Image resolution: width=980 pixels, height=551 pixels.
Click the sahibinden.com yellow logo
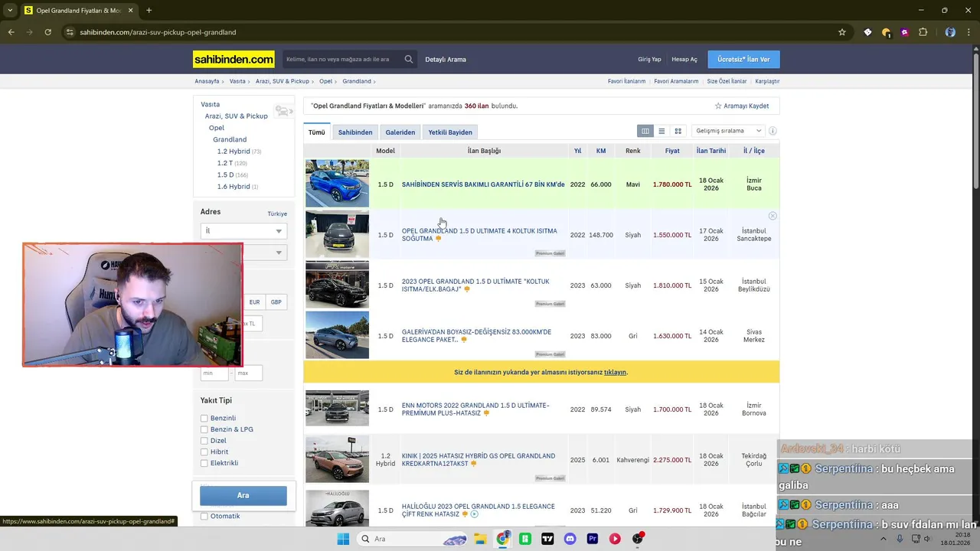[234, 59]
